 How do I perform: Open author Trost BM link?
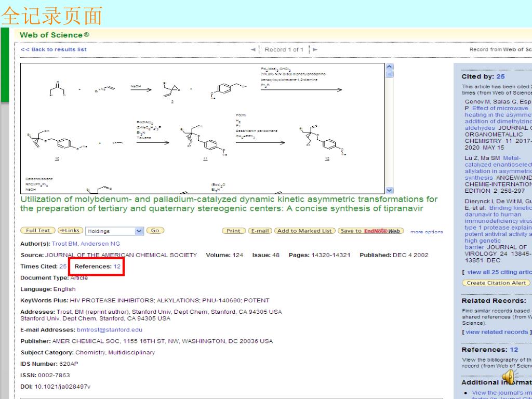pyautogui.click(x=64, y=244)
